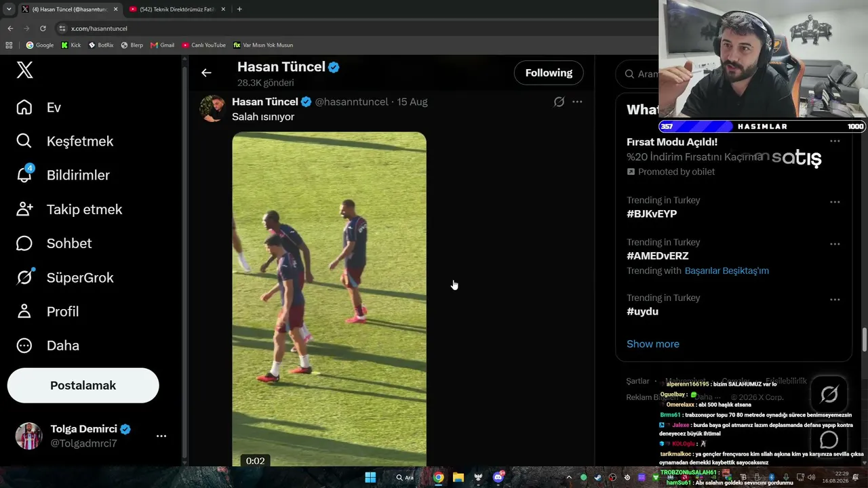Open SüperGrok in sidebar

pos(64,278)
